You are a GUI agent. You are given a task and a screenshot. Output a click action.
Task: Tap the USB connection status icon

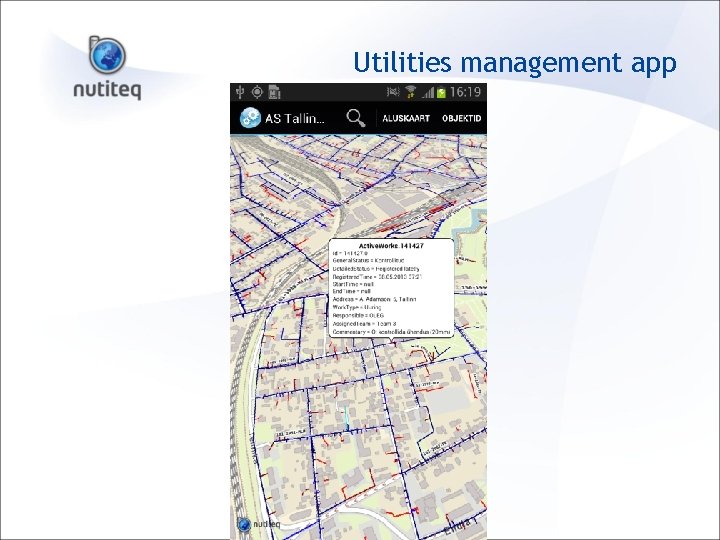tap(239, 92)
